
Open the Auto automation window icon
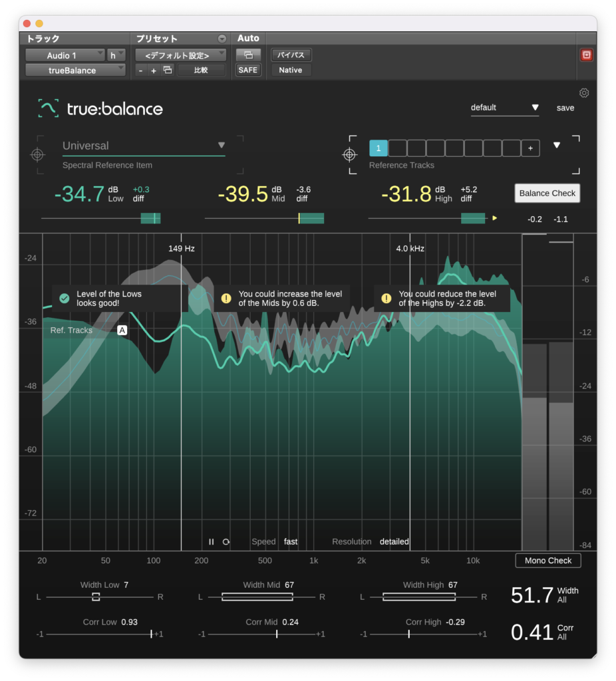[248, 55]
